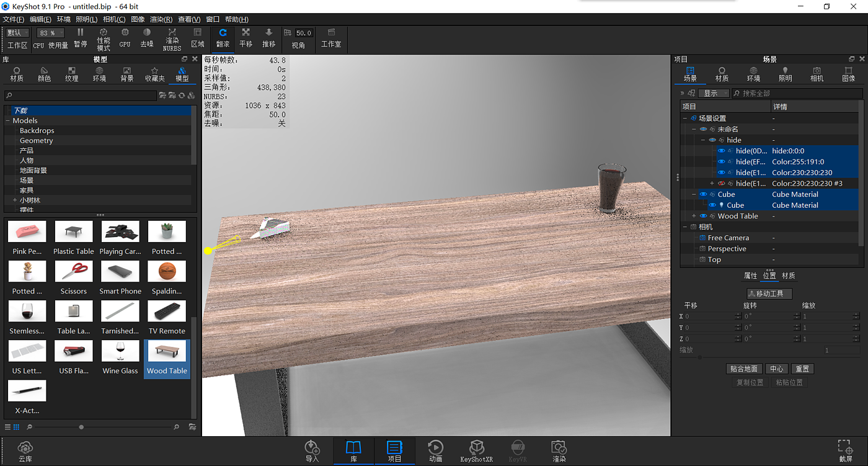Click the 渲染 (Render) icon in bottom bar
This screenshot has height=466, width=868.
(559, 451)
